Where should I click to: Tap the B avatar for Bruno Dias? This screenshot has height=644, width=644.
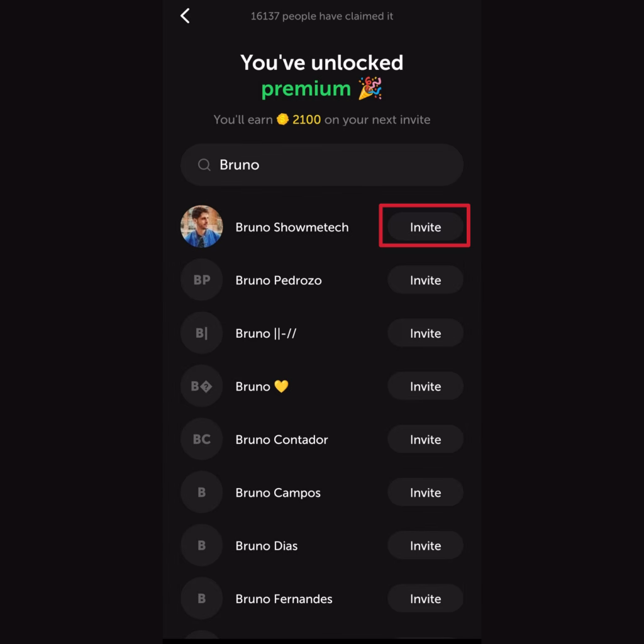point(201,546)
